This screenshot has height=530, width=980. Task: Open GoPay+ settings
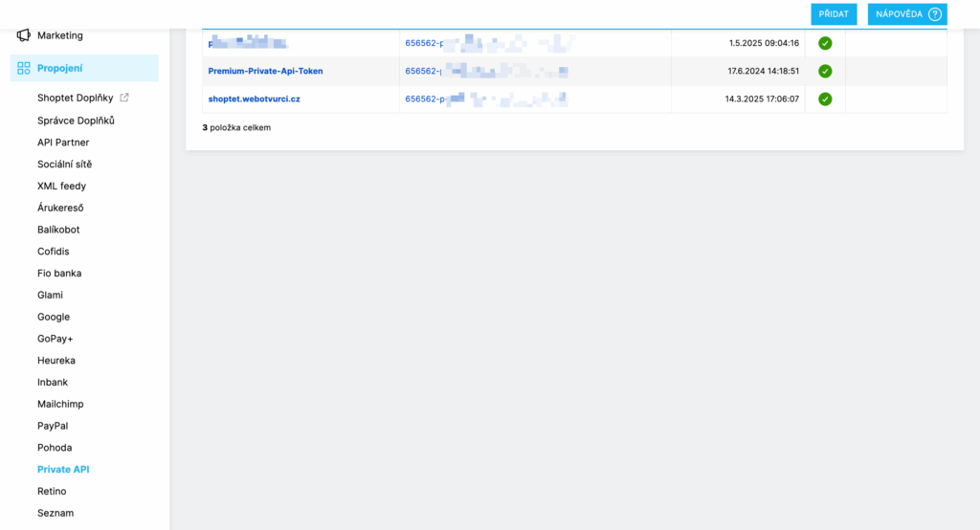point(55,339)
